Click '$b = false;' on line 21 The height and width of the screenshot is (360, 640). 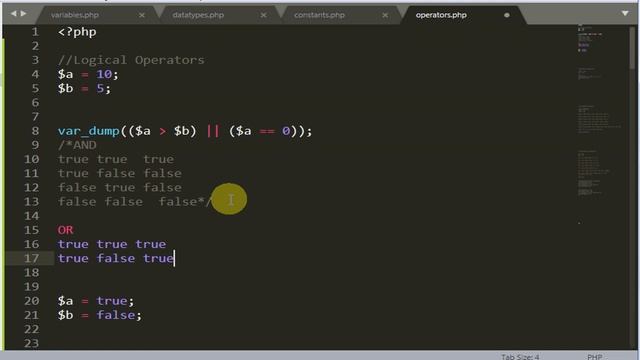[100, 315]
